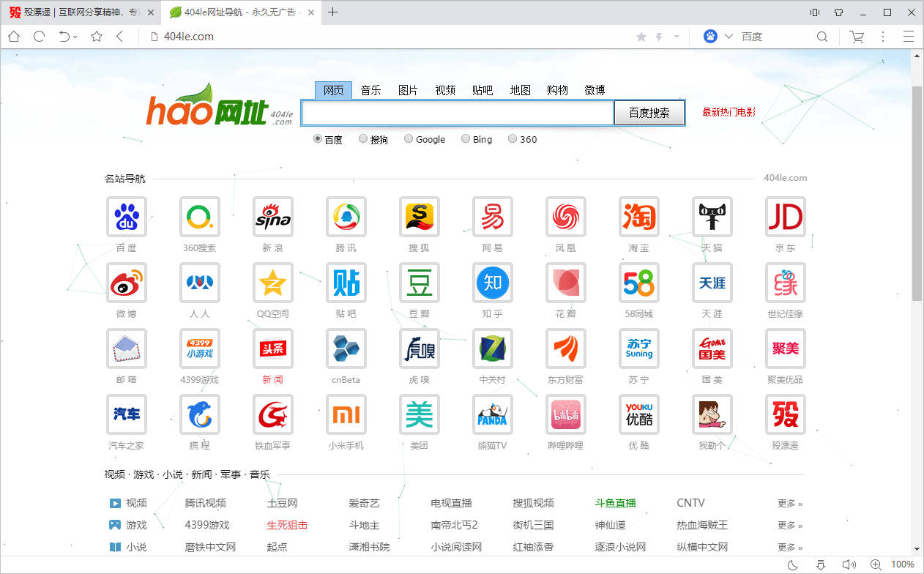This screenshot has height=574, width=924.
Task: Switch to the 地图 search tab
Action: click(x=521, y=90)
